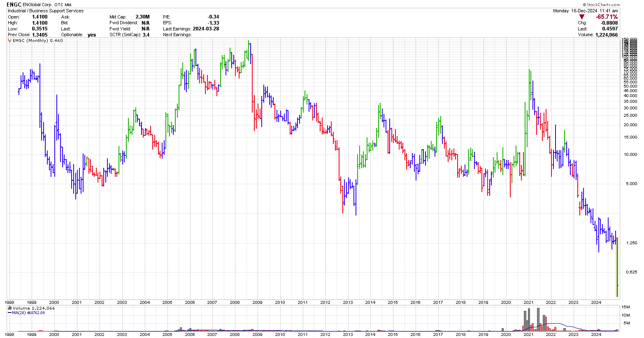Click the 5.000 price axis label
The width and height of the screenshot is (644, 338).
pos(631,184)
